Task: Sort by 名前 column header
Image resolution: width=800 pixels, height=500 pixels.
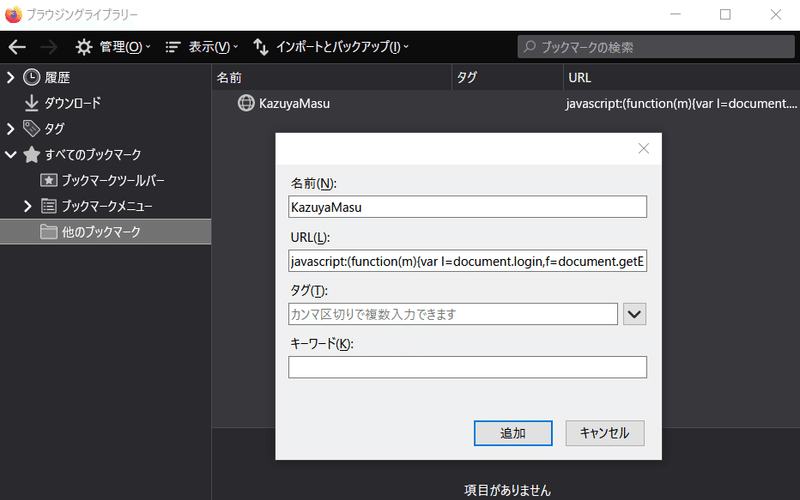Action: click(332, 78)
